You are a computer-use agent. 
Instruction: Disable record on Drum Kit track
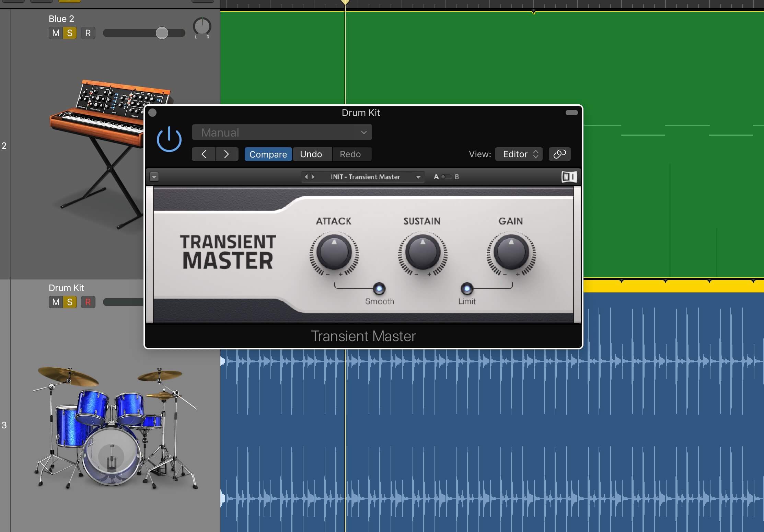[x=88, y=302]
